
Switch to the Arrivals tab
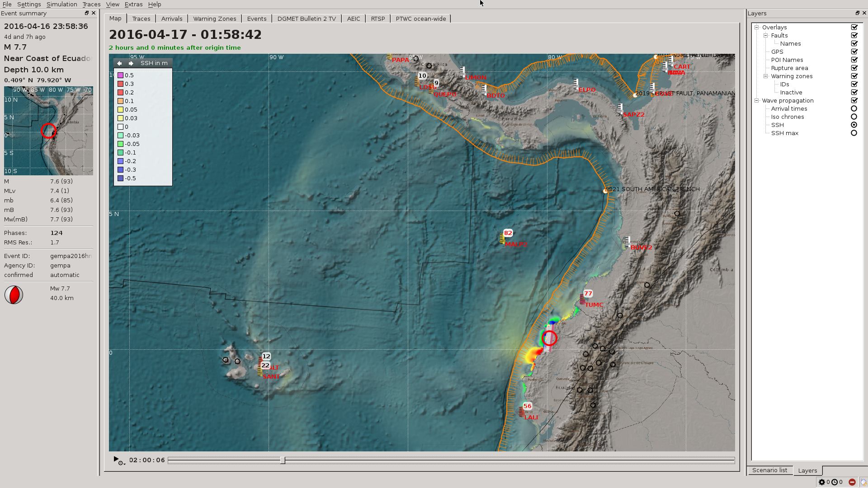pyautogui.click(x=172, y=19)
